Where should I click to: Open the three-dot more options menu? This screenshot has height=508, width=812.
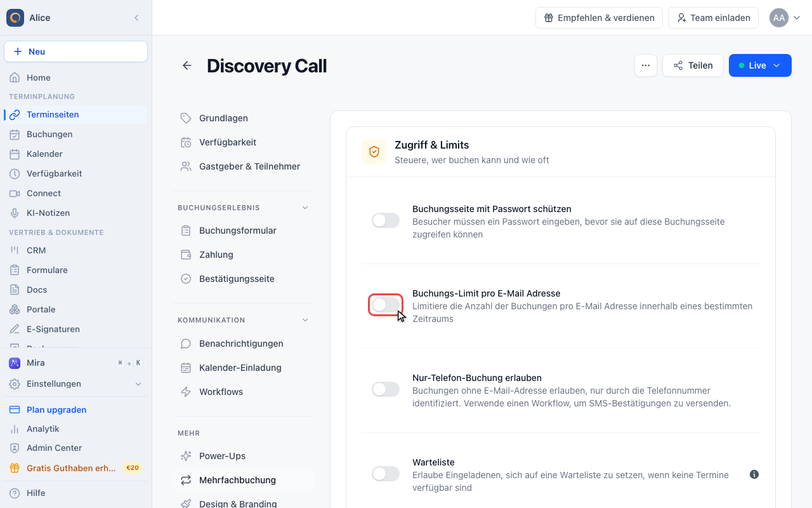(x=646, y=65)
